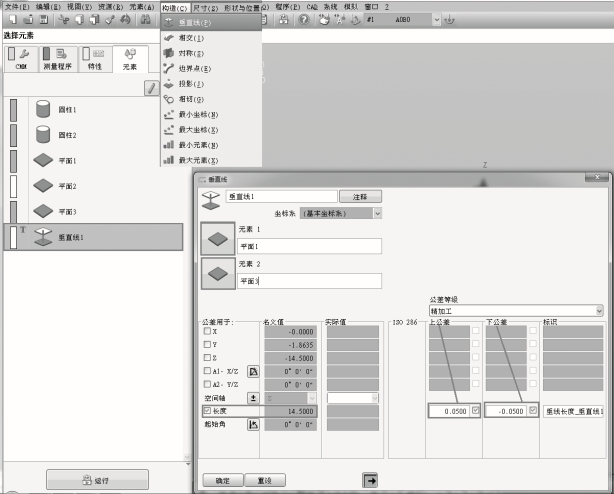The height and width of the screenshot is (494, 614).
Task: Expand the 公差等级 精加工 dropdown
Action: click(599, 310)
